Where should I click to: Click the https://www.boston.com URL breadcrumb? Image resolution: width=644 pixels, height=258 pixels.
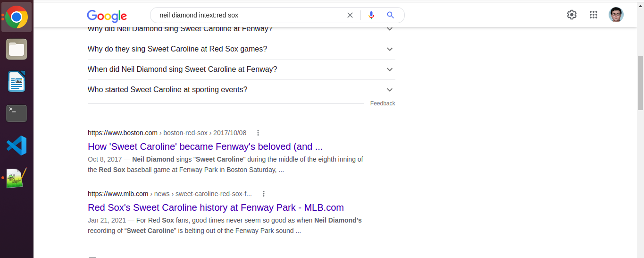pos(123,133)
